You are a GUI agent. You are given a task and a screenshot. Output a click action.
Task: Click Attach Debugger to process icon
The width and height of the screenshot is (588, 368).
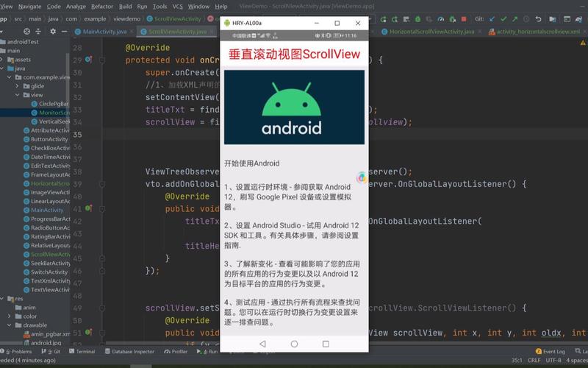coord(452,19)
